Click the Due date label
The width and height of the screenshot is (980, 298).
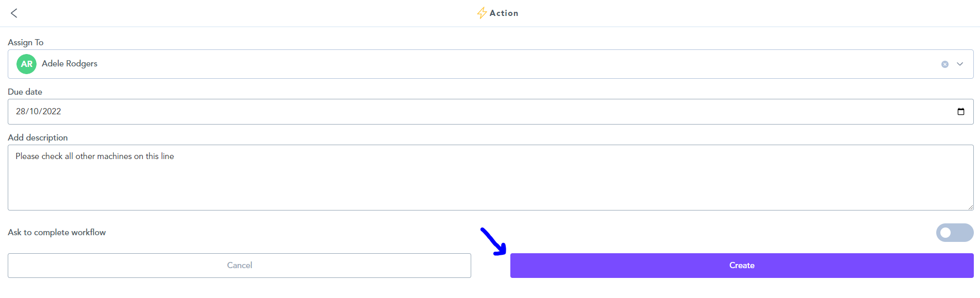tap(25, 92)
